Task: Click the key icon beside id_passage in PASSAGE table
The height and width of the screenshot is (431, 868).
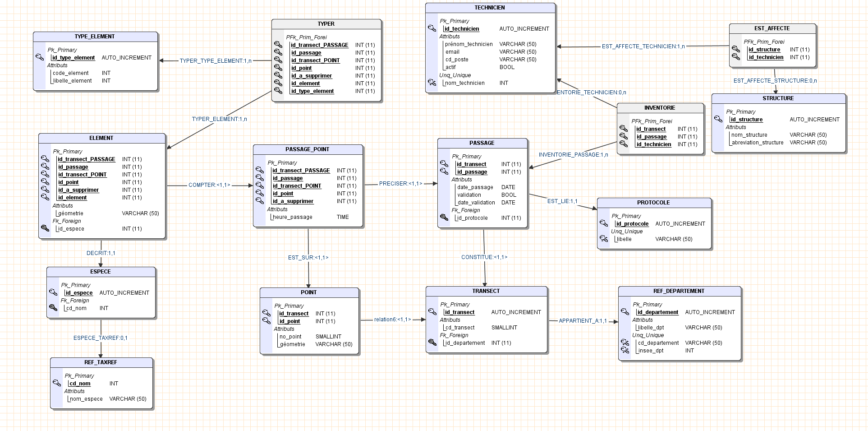Action: pos(444,171)
